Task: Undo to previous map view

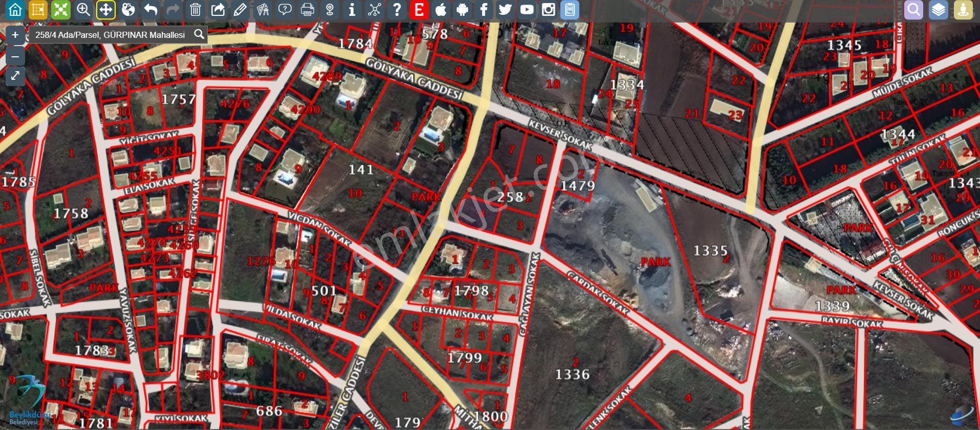Action: [x=150, y=10]
